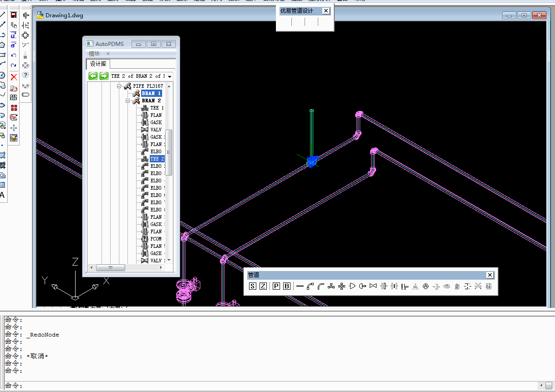Select the circled A attachment tool in 管道 toolbar
Screen dimensions: 555x392
point(426,286)
